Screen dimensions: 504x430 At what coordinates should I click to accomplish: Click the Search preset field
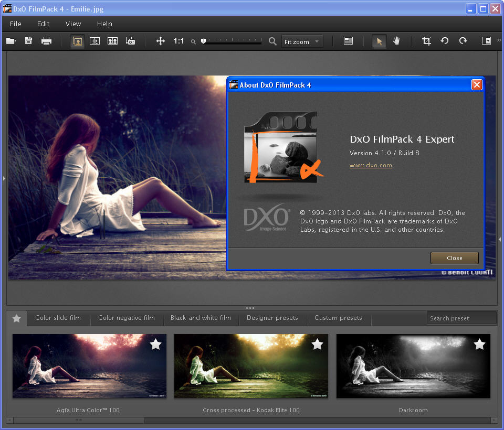pos(461,318)
